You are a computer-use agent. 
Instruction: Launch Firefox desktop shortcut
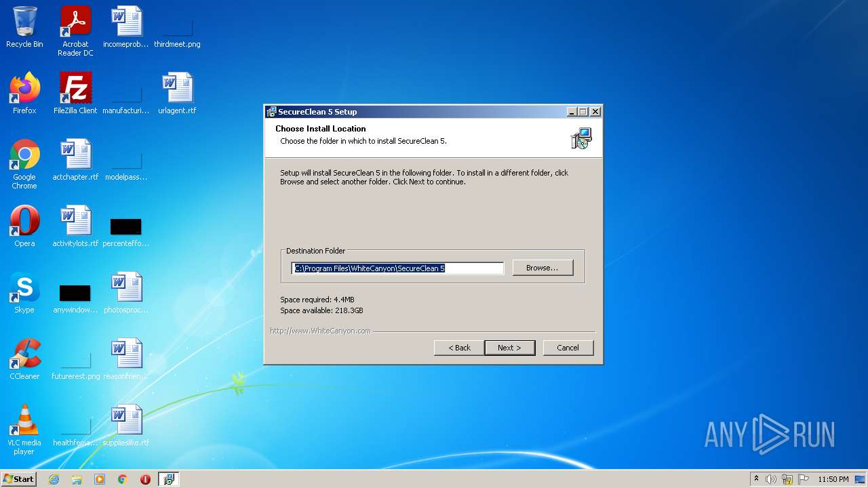click(24, 94)
